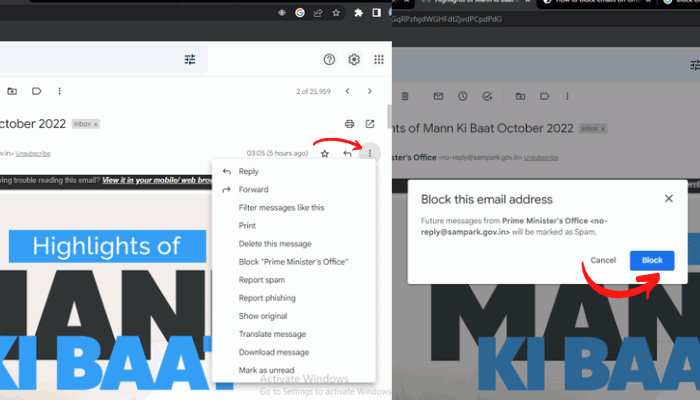Click the Mark as unread envelope icon
Image resolution: width=700 pixels, height=400 pixels.
[438, 96]
